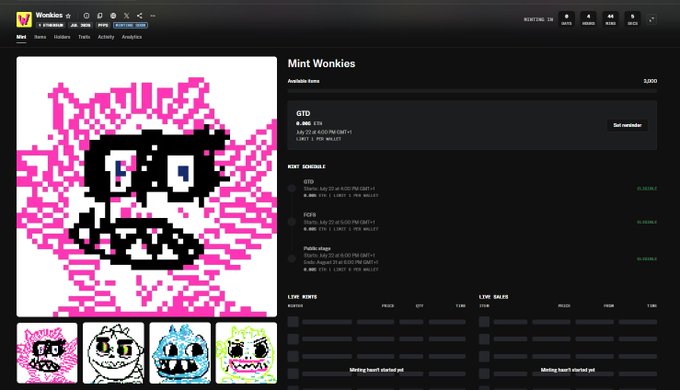Click the Wonkies collection logo
The width and height of the screenshot is (680, 390).
[x=24, y=20]
